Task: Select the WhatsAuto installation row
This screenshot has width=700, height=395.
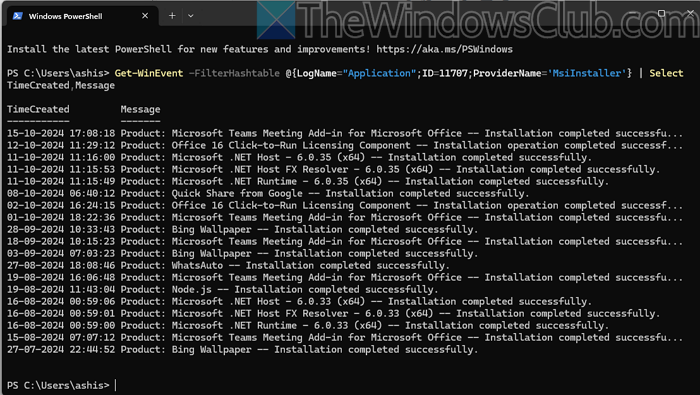Action: 228,266
